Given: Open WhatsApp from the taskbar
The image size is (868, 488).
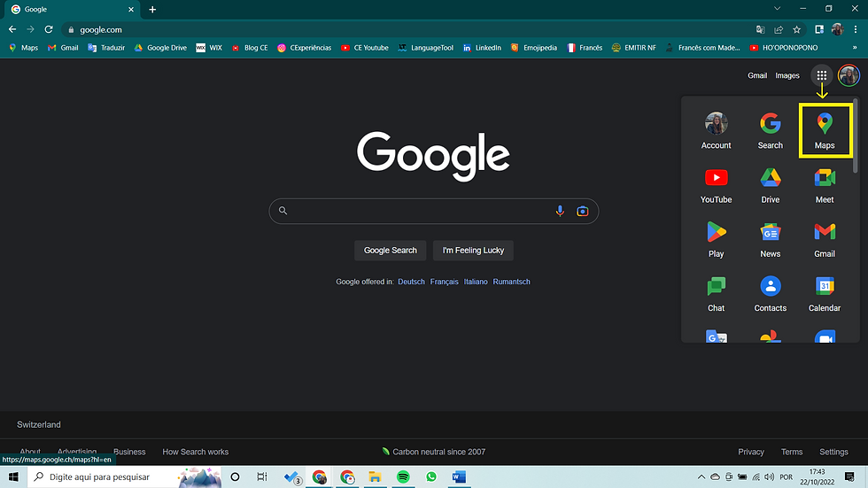Looking at the screenshot, I should [x=431, y=477].
